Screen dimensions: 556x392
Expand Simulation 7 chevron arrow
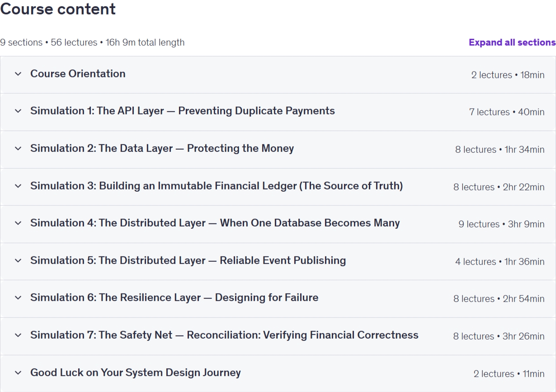pyautogui.click(x=18, y=335)
